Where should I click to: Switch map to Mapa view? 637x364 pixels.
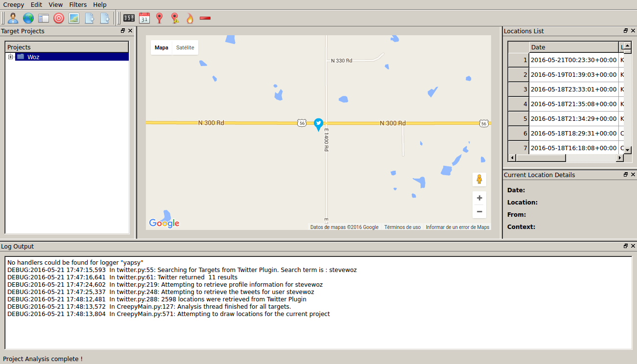pyautogui.click(x=162, y=47)
